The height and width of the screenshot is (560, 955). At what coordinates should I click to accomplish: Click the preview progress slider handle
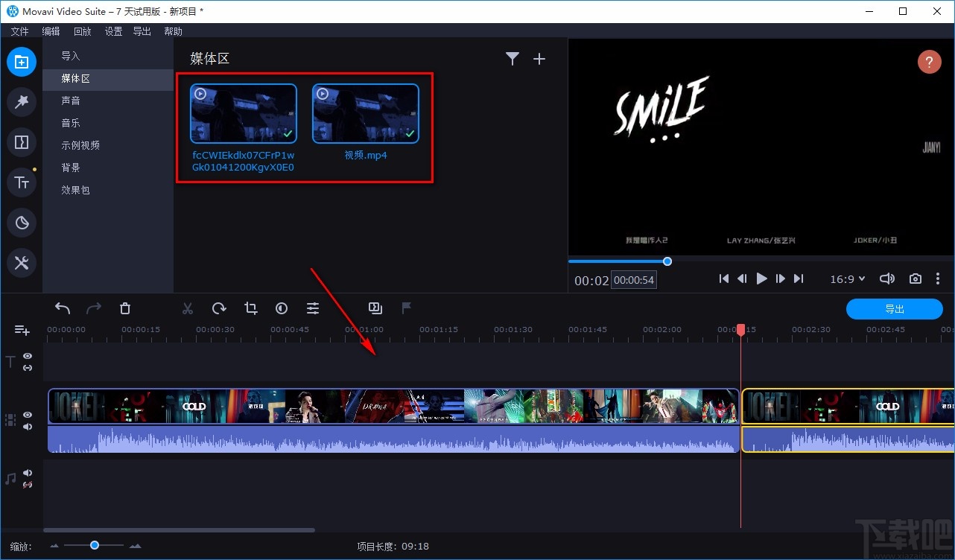tap(667, 261)
